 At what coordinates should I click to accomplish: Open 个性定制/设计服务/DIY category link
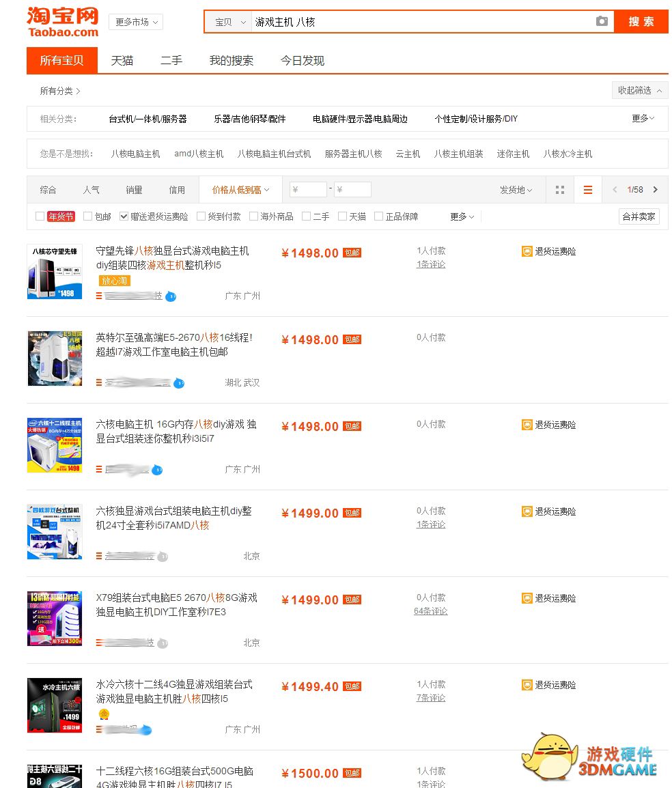click(x=476, y=119)
